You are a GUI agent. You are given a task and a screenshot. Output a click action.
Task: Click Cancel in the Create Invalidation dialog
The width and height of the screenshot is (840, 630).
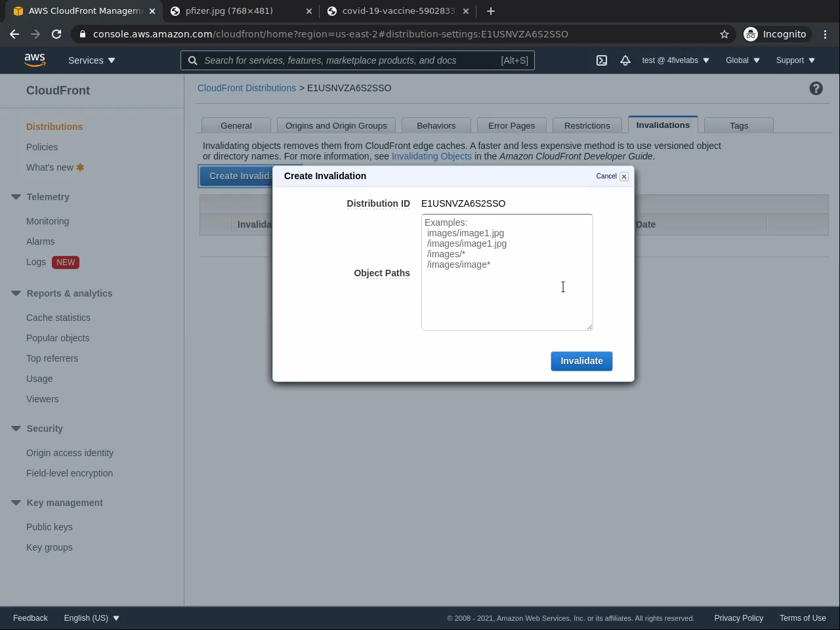(x=606, y=177)
